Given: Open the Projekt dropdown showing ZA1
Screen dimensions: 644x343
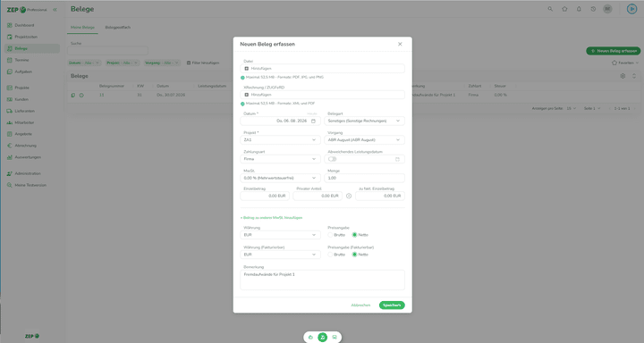Looking at the screenshot, I should click(280, 140).
